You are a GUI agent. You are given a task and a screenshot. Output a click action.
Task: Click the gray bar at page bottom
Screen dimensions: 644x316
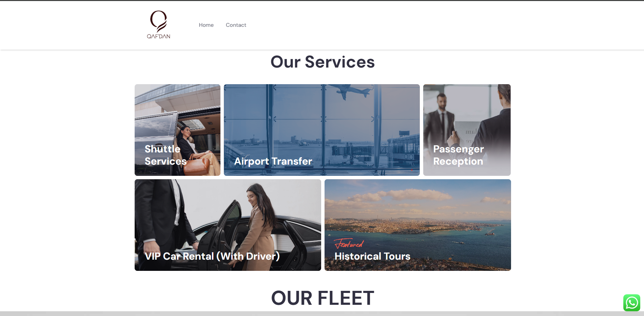click(x=322, y=314)
